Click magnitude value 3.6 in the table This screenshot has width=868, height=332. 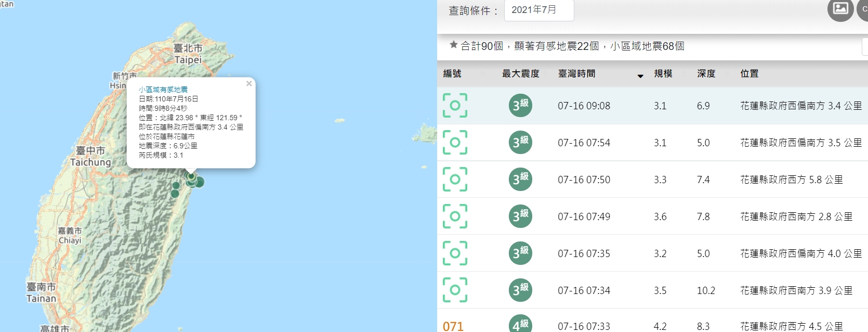pos(660,216)
